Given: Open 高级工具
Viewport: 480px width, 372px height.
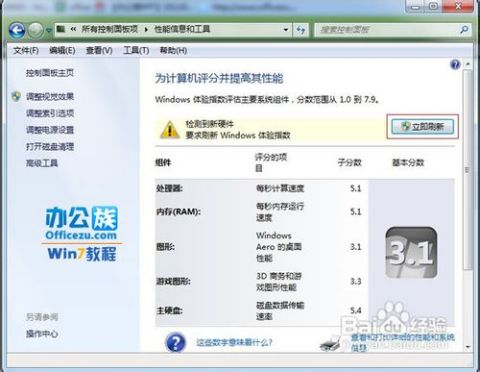Looking at the screenshot, I should click(42, 163).
